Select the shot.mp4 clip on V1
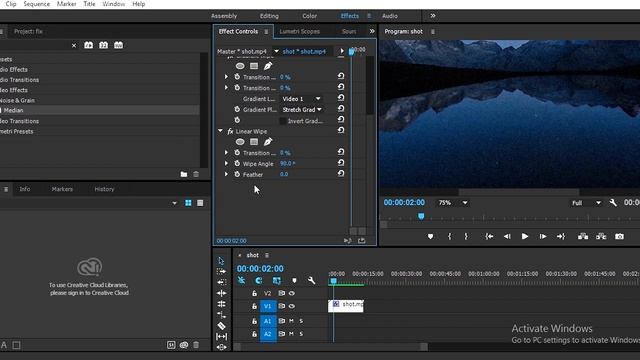640x360 pixels. click(346, 306)
